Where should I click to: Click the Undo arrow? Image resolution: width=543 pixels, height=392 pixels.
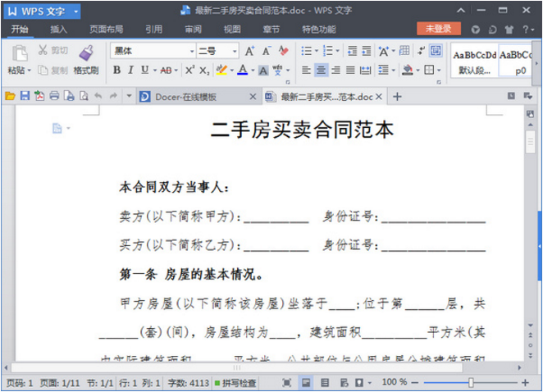point(98,96)
